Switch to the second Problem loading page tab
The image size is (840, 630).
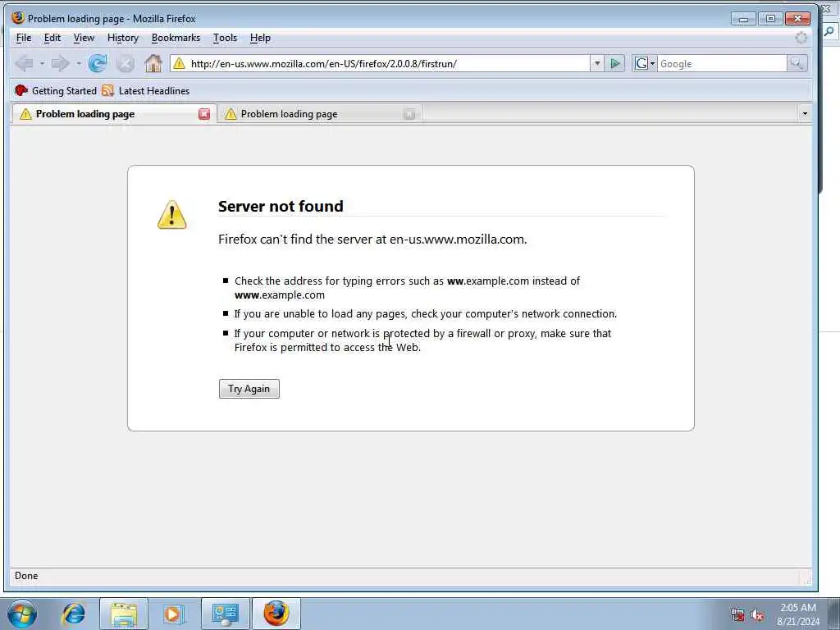[319, 114]
